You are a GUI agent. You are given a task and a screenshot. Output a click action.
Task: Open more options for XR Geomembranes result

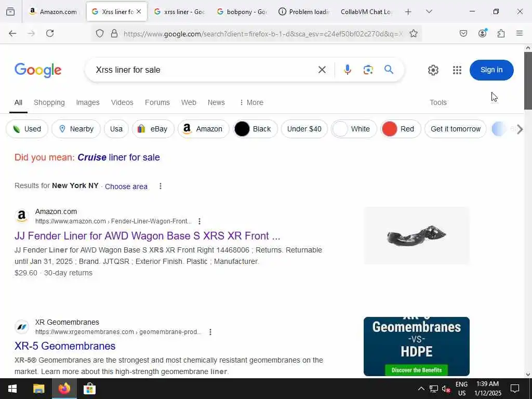click(210, 332)
